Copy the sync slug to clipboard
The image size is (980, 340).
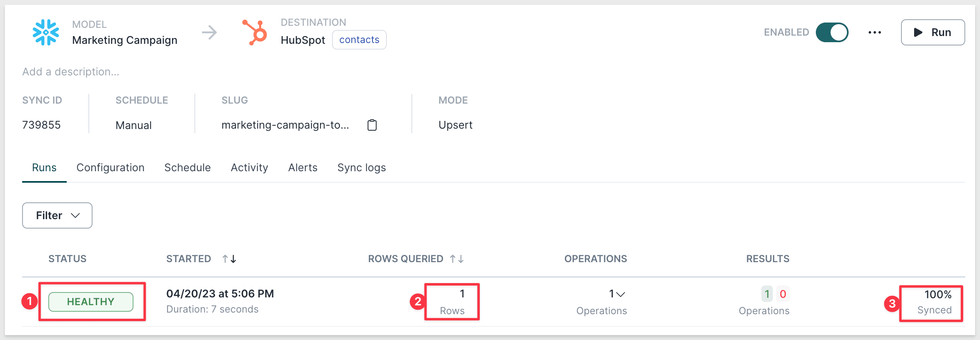(372, 125)
